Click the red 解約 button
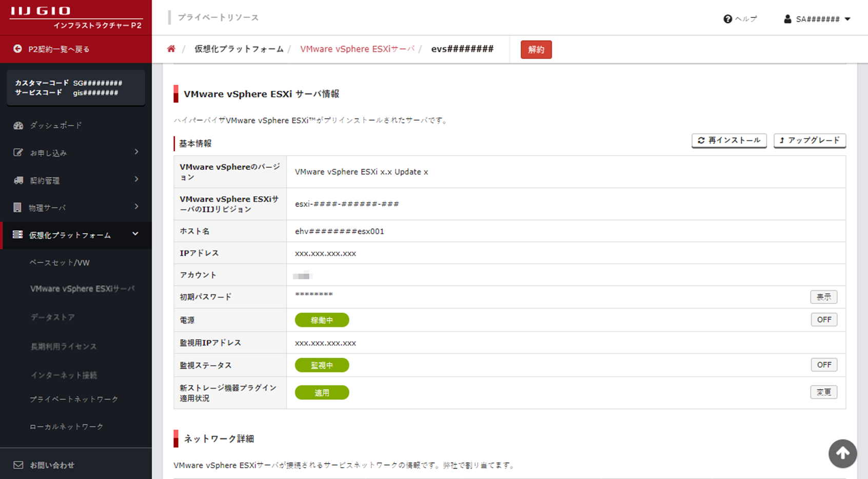Screen dimensions: 868x479 coord(536,49)
